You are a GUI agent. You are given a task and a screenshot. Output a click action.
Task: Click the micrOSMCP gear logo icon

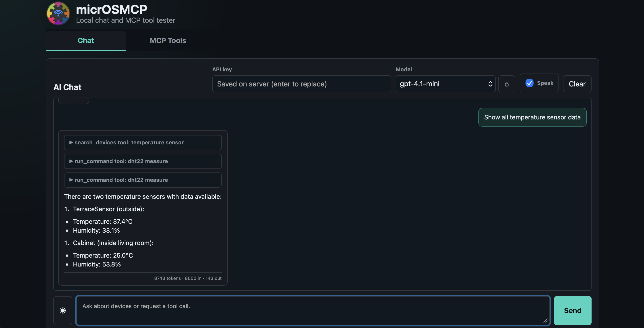pyautogui.click(x=58, y=13)
